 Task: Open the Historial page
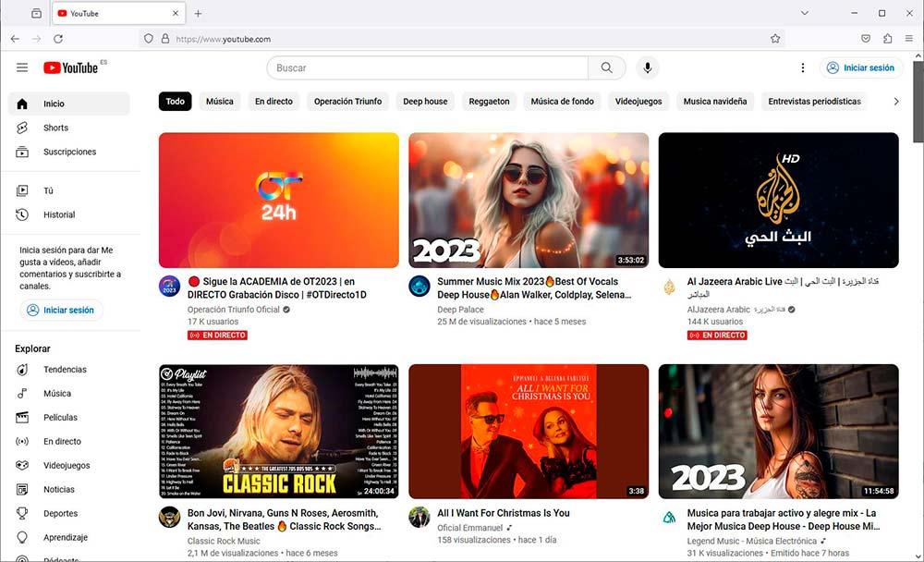pos(58,214)
